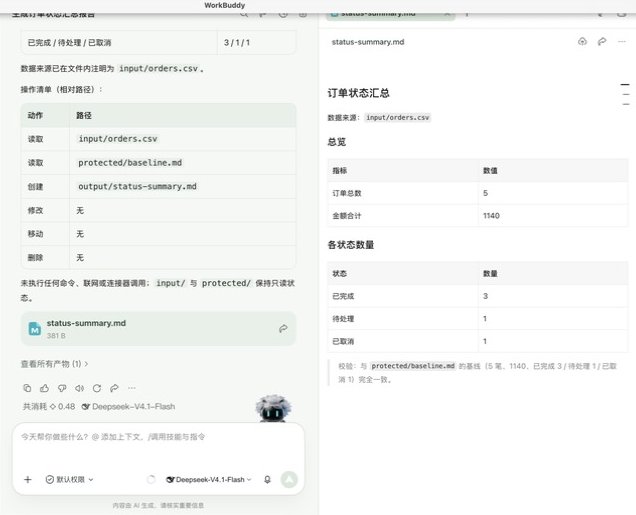The width and height of the screenshot is (636, 515).
Task: Click the 各状态数量 section heading
Action: point(351,245)
